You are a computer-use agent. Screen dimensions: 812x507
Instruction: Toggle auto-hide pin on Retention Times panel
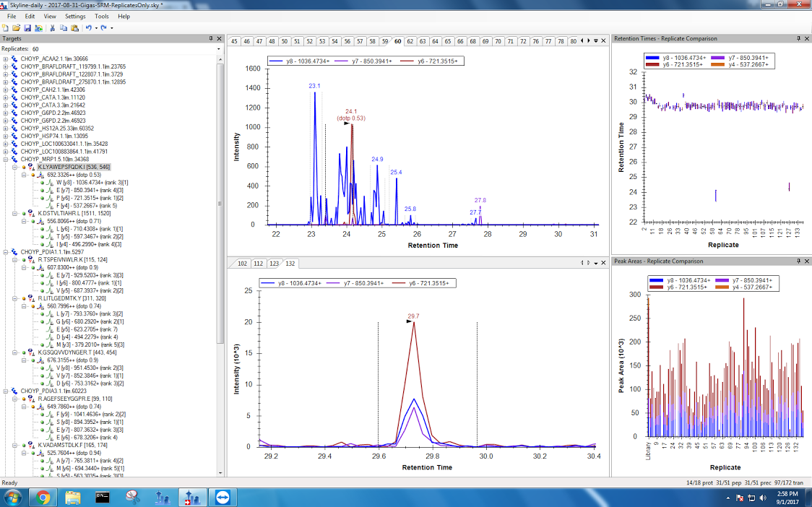tap(799, 38)
